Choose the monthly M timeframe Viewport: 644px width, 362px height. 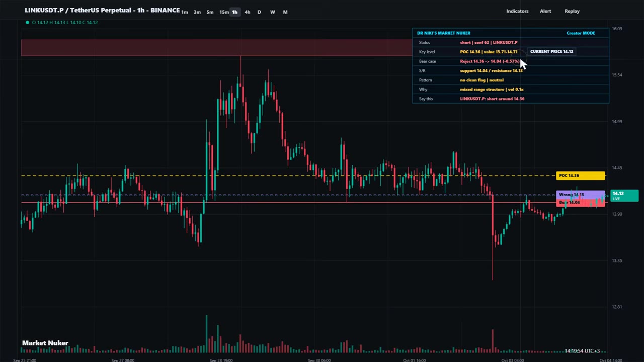click(x=285, y=12)
